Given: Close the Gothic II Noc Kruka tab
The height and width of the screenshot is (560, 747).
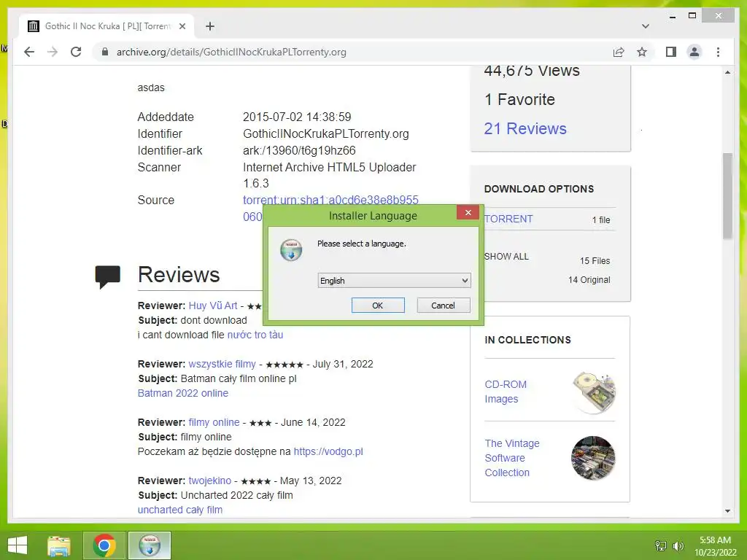Looking at the screenshot, I should [x=182, y=26].
